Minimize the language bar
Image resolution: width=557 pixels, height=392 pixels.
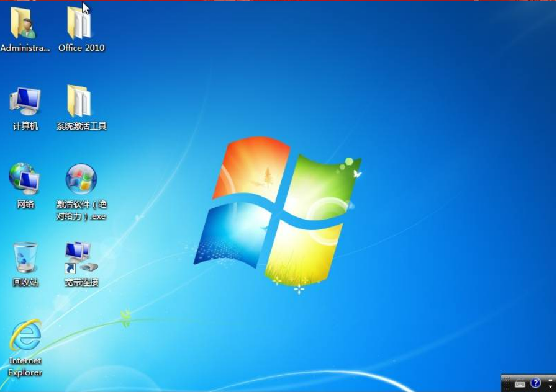click(x=550, y=380)
